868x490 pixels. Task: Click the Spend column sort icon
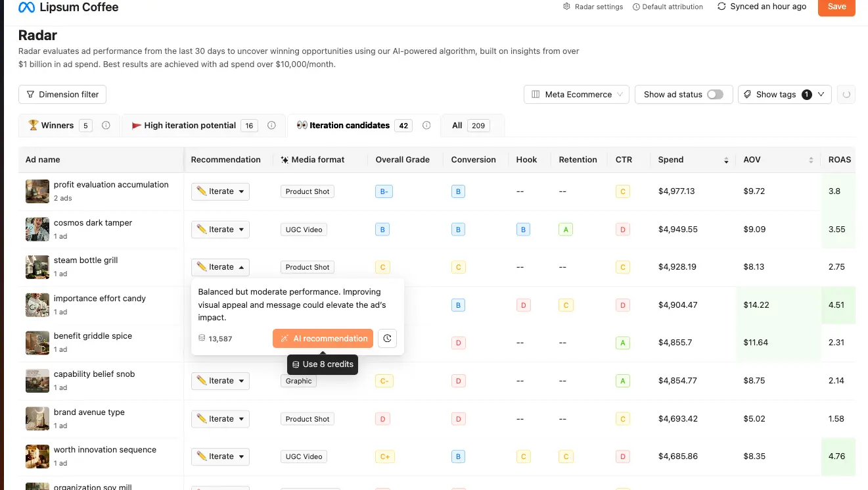726,160
